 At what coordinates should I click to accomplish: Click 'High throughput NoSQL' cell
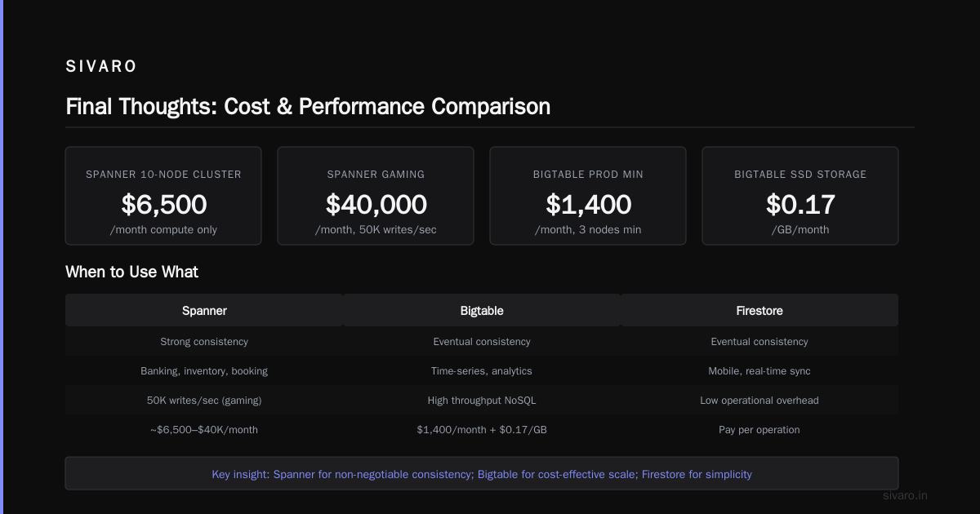pyautogui.click(x=482, y=401)
